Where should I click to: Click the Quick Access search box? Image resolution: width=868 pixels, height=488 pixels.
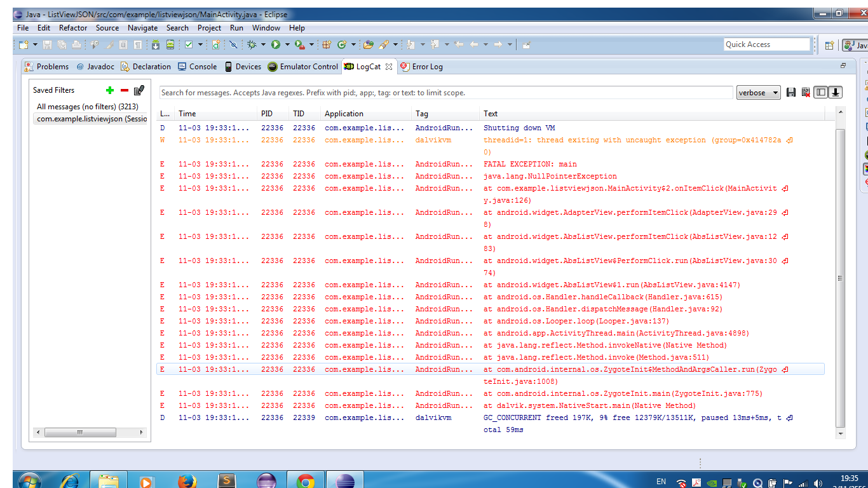pos(766,44)
